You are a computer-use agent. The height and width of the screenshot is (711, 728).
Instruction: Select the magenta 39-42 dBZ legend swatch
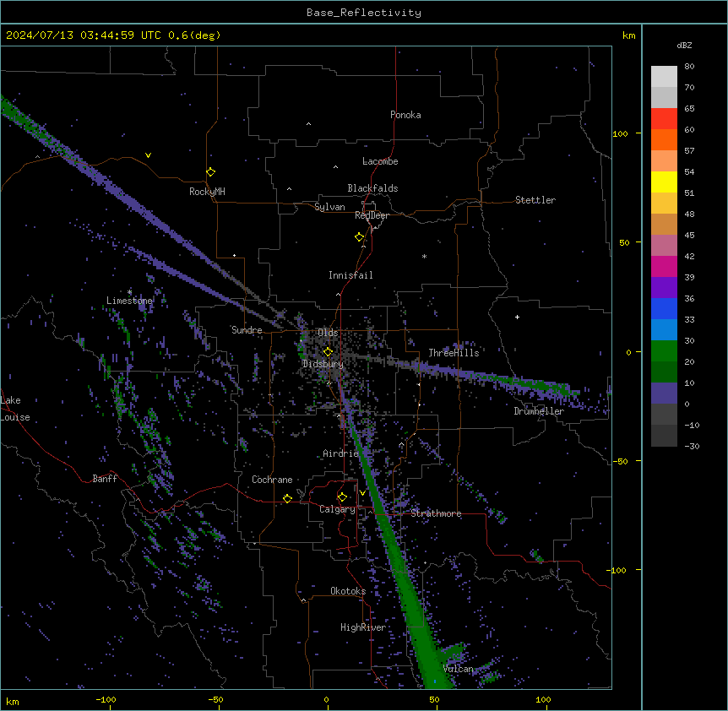coord(664,266)
